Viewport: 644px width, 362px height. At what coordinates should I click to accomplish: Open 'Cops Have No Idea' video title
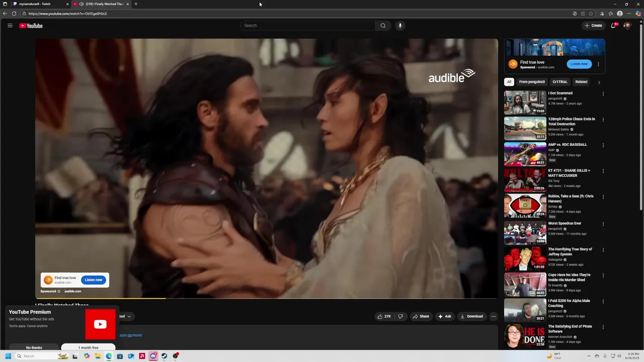click(x=570, y=278)
